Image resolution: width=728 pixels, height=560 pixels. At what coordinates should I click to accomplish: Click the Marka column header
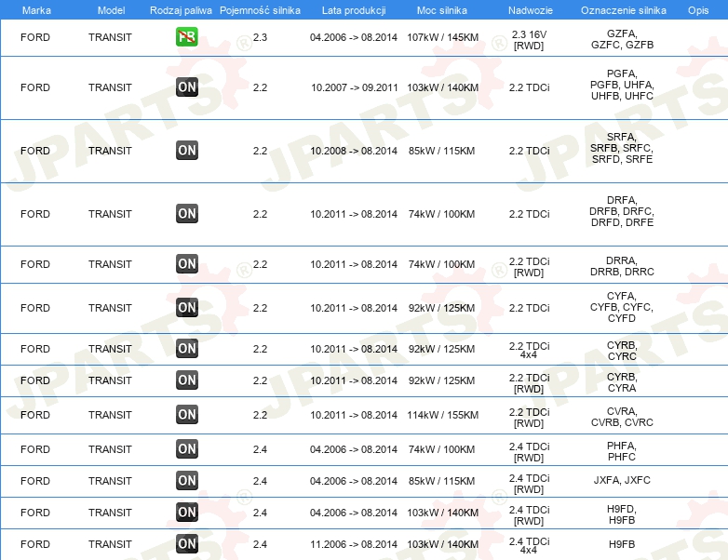point(36,10)
